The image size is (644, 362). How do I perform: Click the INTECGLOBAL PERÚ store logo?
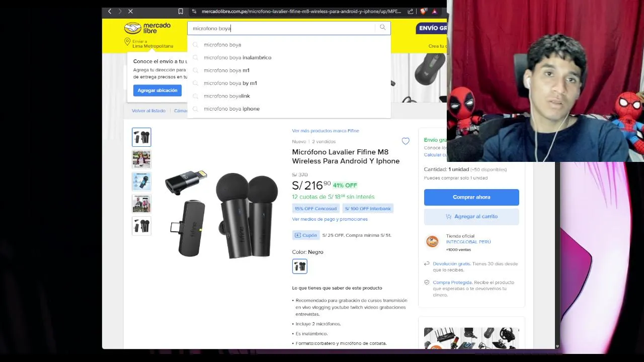click(432, 242)
